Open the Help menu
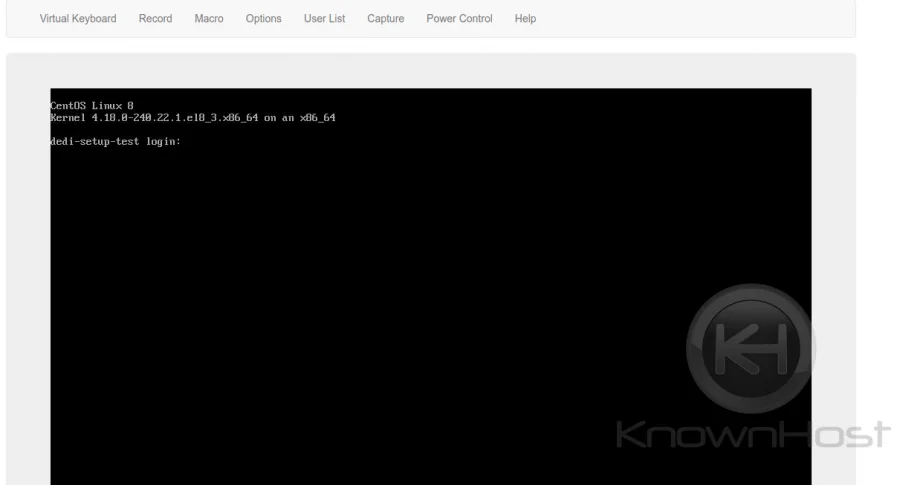Viewport: 900px width, 485px height. (525, 19)
